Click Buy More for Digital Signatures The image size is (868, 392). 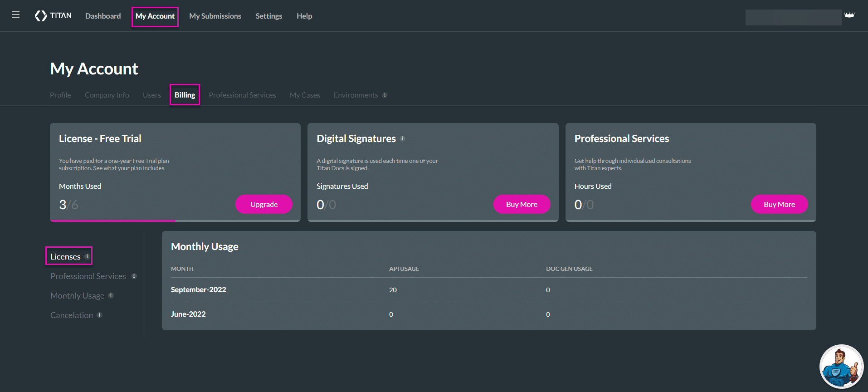[522, 204]
